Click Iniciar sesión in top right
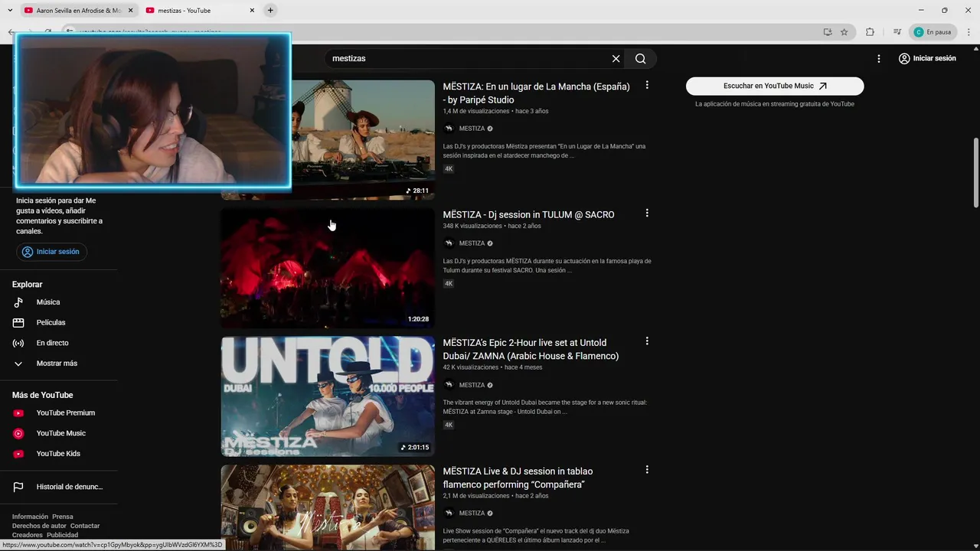This screenshot has height=551, width=980. pos(927,58)
